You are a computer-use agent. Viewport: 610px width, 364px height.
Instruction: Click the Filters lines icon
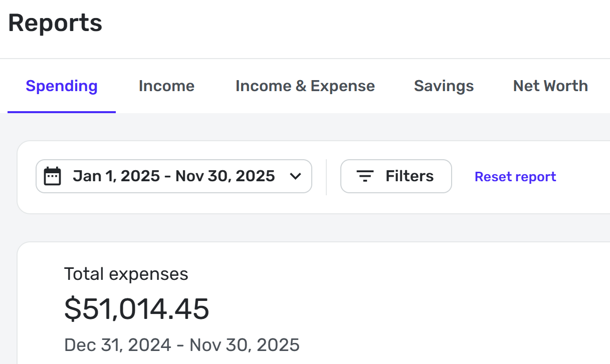(x=365, y=176)
